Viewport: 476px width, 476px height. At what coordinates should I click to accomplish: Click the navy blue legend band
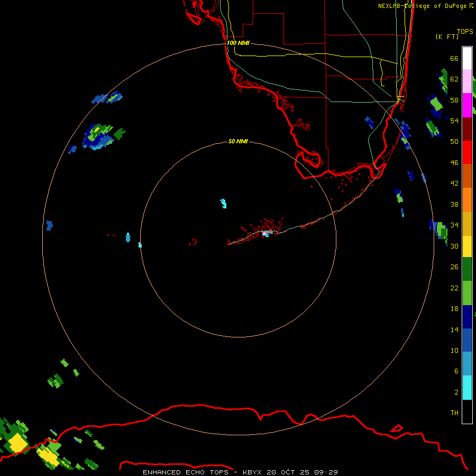pos(467,317)
